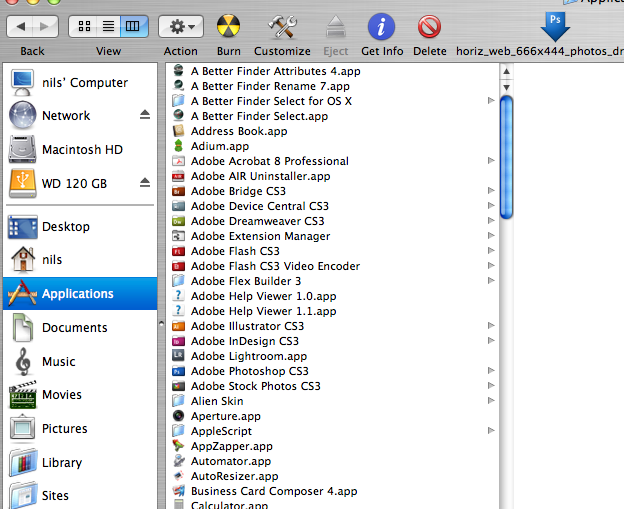Open Pictures folder in the sidebar
Screen dimensions: 624x509
click(80, 429)
